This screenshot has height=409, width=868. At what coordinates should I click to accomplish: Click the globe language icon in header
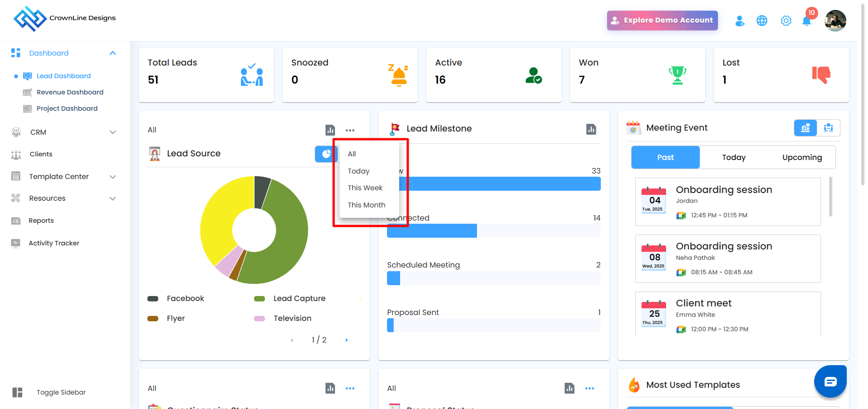pos(762,21)
